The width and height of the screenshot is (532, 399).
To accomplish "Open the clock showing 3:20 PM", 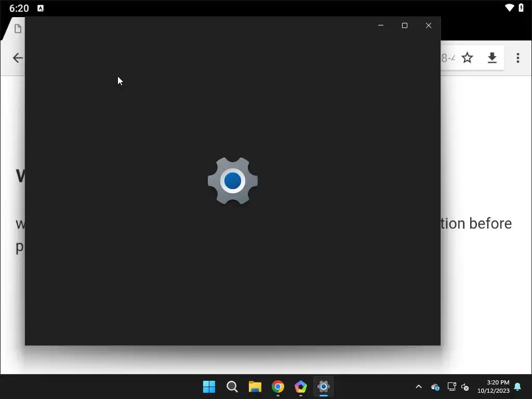I will point(494,387).
